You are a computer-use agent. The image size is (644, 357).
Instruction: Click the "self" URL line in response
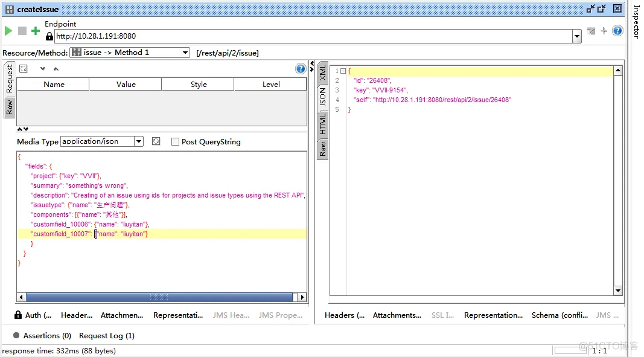(432, 100)
